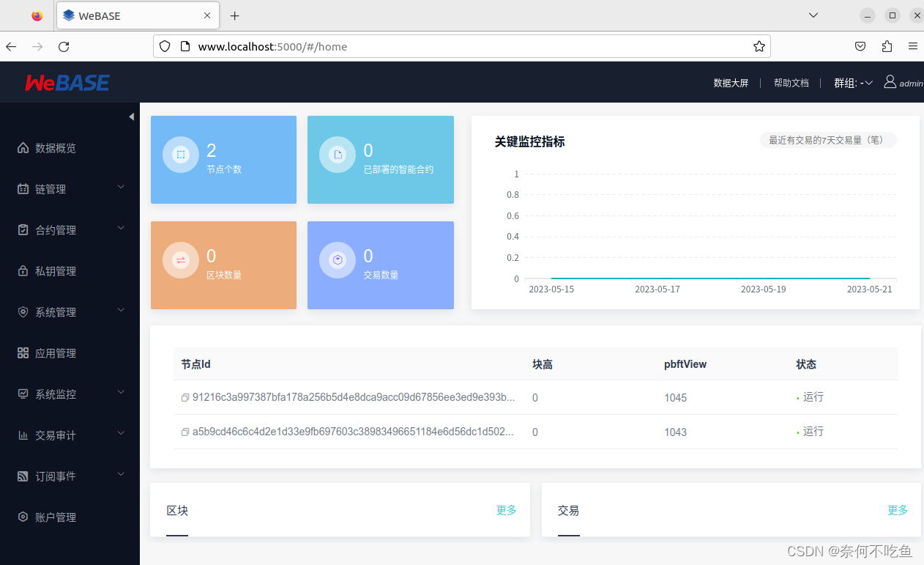
Task: Reload the page with browser refresh icon
Action: 64,46
